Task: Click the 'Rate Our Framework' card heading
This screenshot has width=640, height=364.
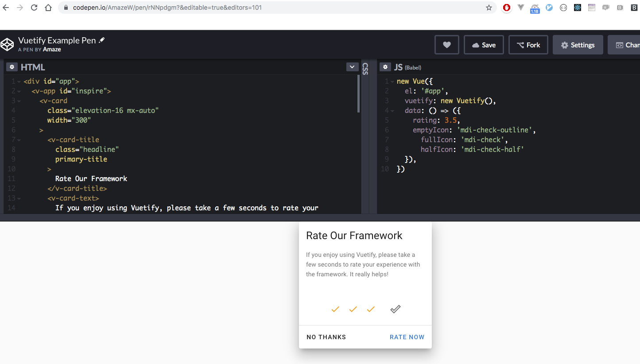Action: (354, 236)
